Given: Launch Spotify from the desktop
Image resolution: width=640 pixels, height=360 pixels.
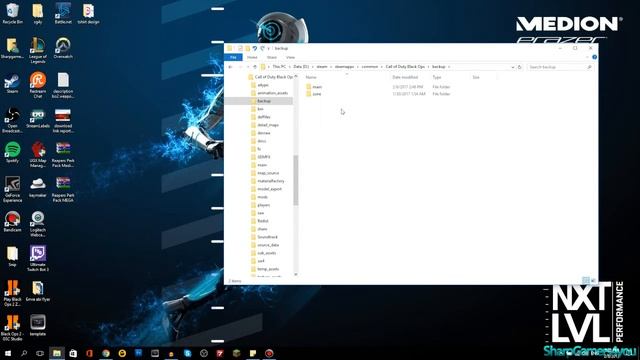Looking at the screenshot, I should tap(12, 152).
